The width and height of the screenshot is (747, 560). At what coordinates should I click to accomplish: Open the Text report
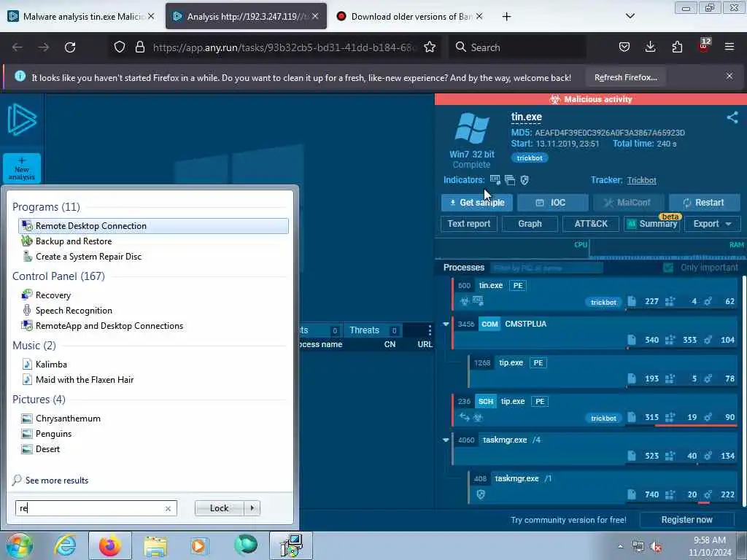(469, 224)
